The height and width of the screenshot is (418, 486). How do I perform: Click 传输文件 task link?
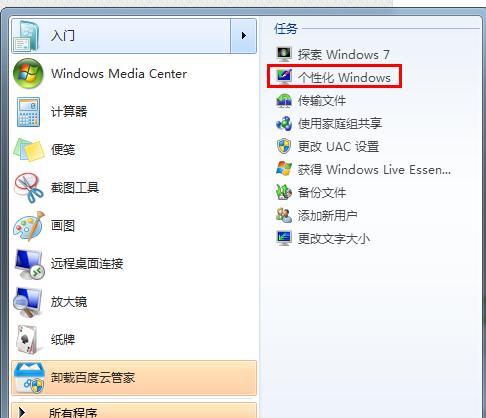[311, 100]
